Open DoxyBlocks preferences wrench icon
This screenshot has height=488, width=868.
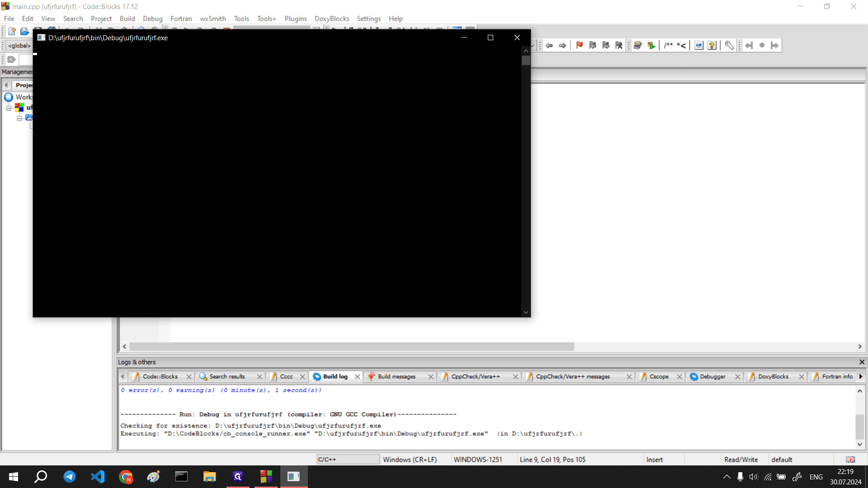tap(729, 45)
